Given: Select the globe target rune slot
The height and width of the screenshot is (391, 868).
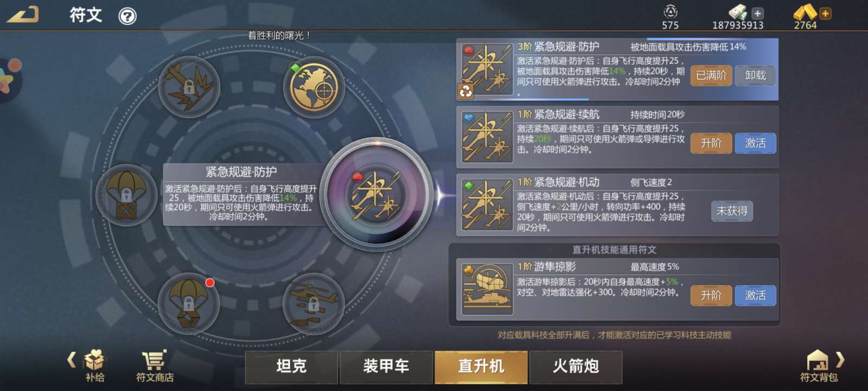Looking at the screenshot, I should (x=314, y=87).
